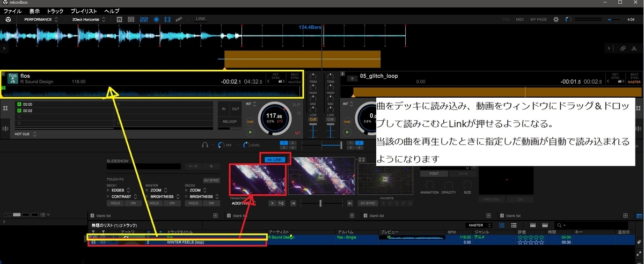Toggle AV SYNC beside video crossfader
This screenshot has height=264, width=644.
[368, 203]
